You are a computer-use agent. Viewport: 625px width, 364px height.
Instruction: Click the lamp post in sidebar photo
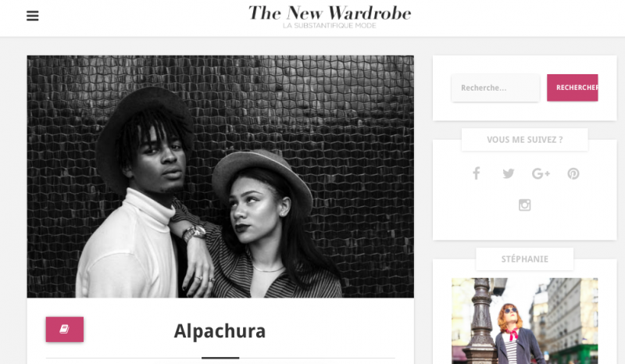point(481,321)
